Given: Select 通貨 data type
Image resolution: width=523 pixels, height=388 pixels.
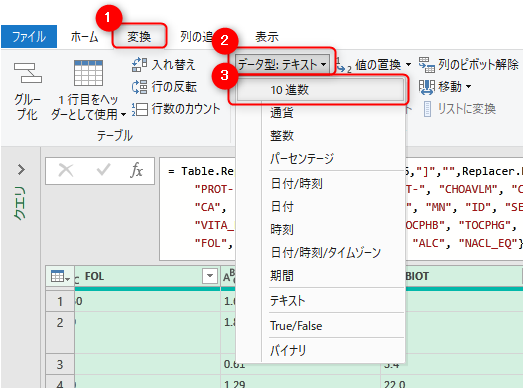Looking at the screenshot, I should pos(320,113).
